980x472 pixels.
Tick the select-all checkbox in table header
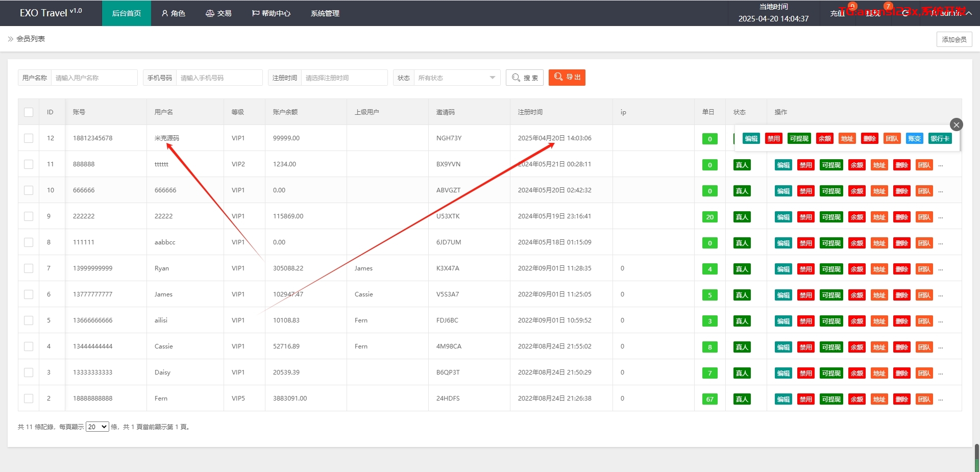coord(29,112)
